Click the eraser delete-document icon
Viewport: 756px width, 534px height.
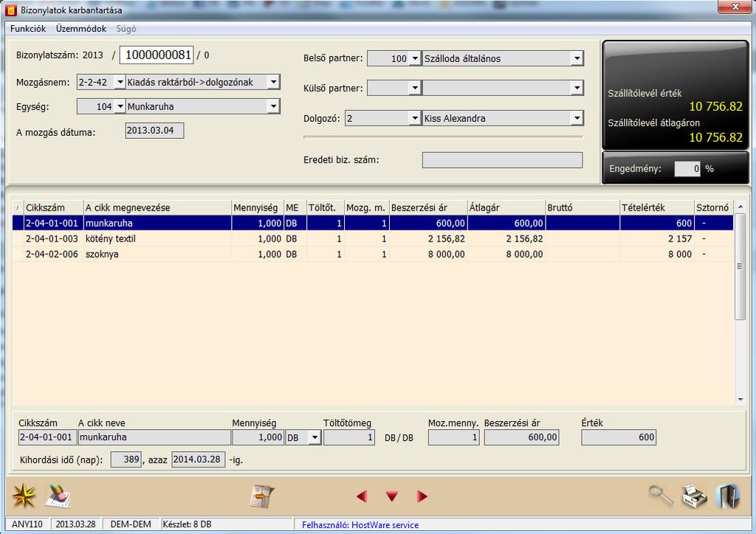click(x=58, y=496)
